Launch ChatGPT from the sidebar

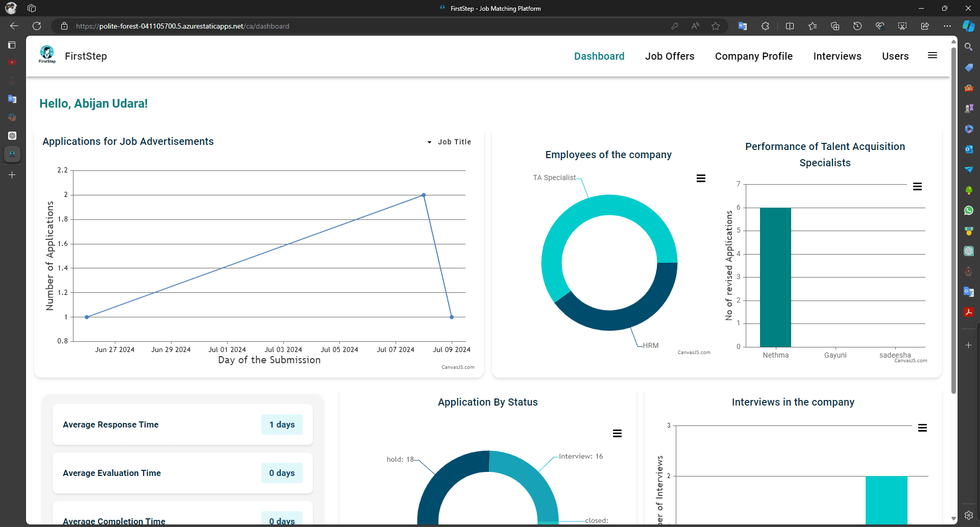tap(969, 251)
